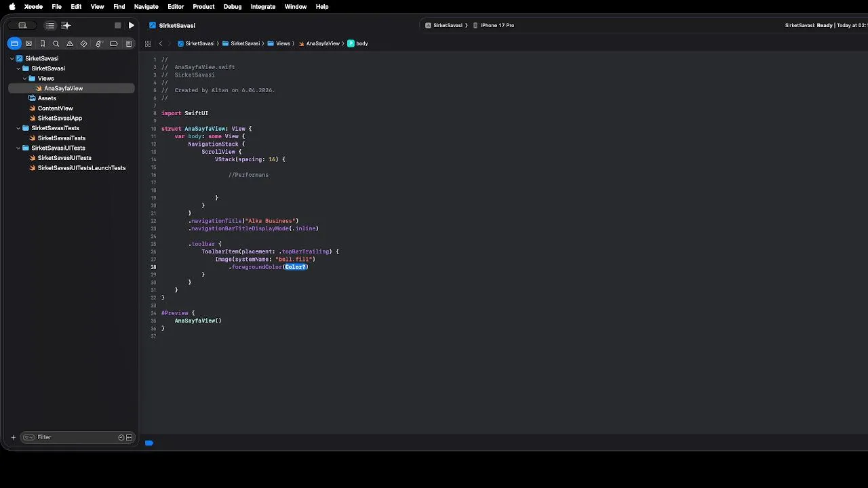Open the Xcode menu
The image size is (868, 488).
[33, 7]
